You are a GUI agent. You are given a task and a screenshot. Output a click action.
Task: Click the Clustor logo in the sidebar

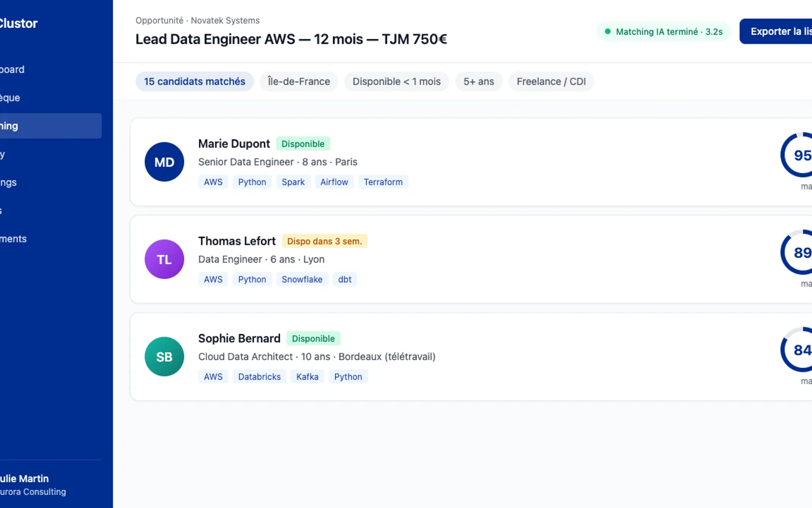[18, 23]
